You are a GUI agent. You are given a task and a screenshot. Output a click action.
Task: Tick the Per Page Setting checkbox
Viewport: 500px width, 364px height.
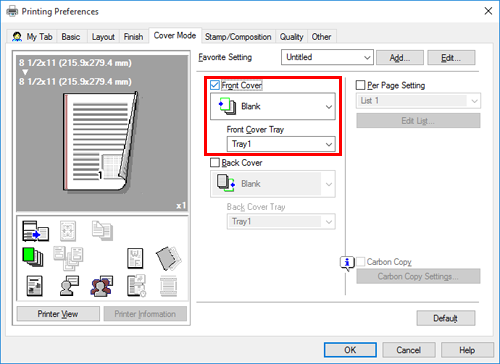[360, 85]
